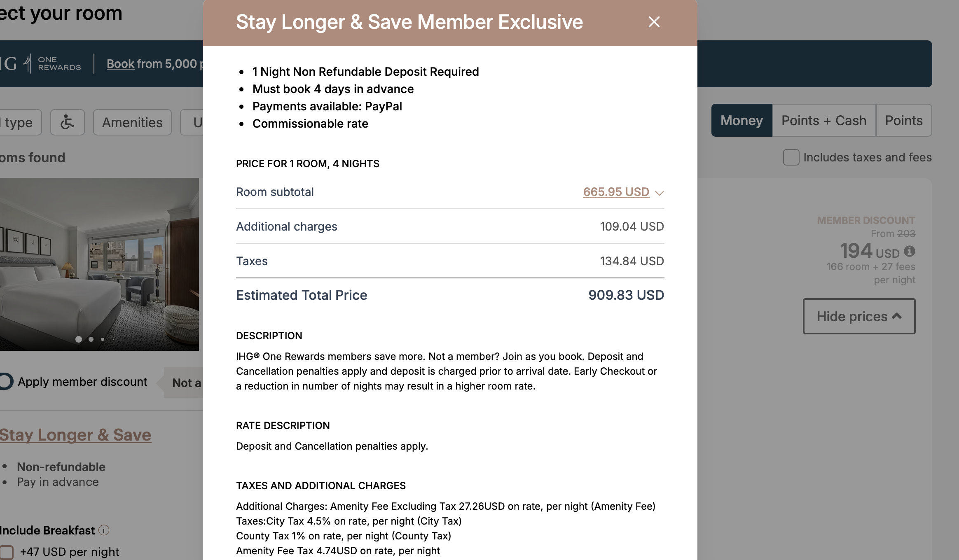Select the Points payment tab
Viewport: 959px width, 560px height.
click(x=904, y=120)
